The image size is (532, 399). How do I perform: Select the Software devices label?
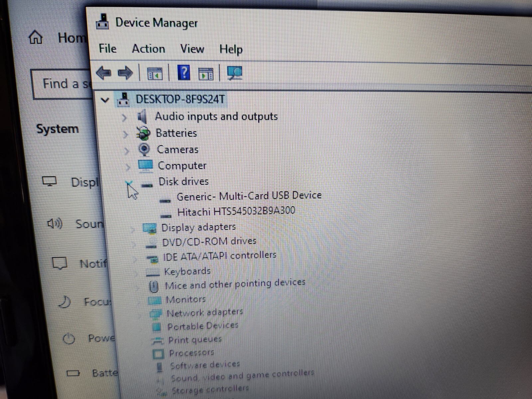[205, 365]
